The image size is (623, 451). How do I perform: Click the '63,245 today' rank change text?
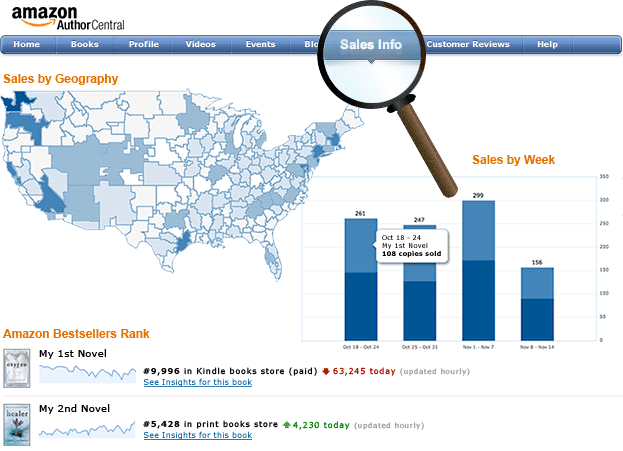pyautogui.click(x=364, y=371)
